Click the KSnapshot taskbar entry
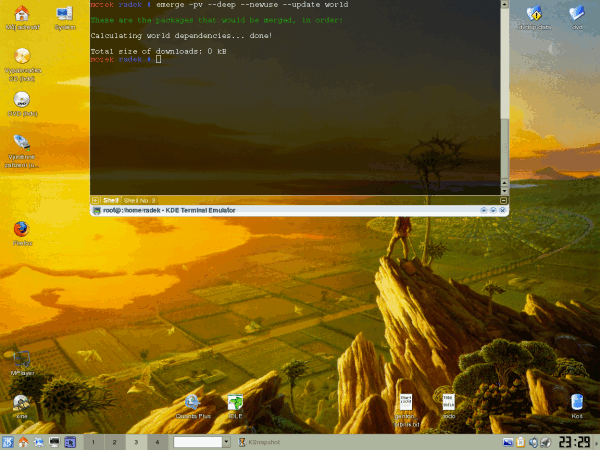The width and height of the screenshot is (600, 450). tap(262, 441)
